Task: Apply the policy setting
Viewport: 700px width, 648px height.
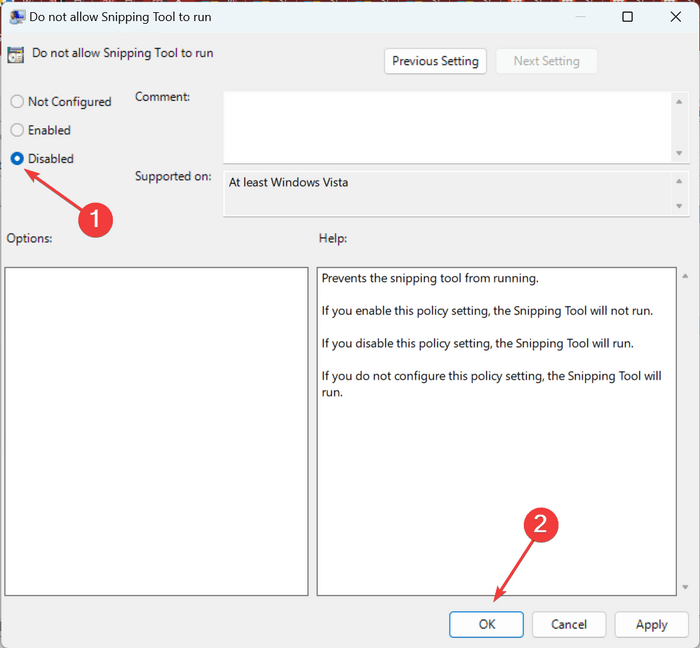Action: pyautogui.click(x=651, y=624)
